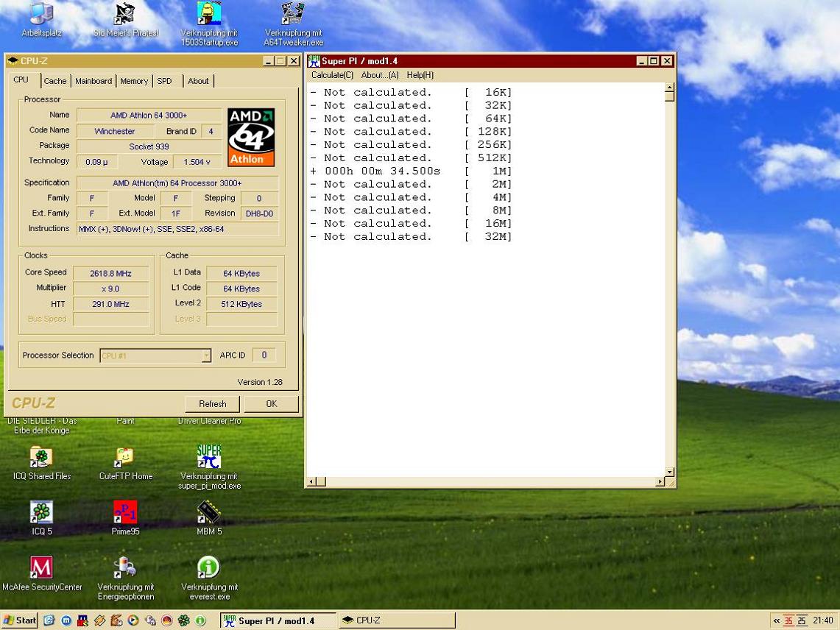840x630 pixels.
Task: Click the red-blue quick launch icon after the 'm' icon
Action: point(83,620)
